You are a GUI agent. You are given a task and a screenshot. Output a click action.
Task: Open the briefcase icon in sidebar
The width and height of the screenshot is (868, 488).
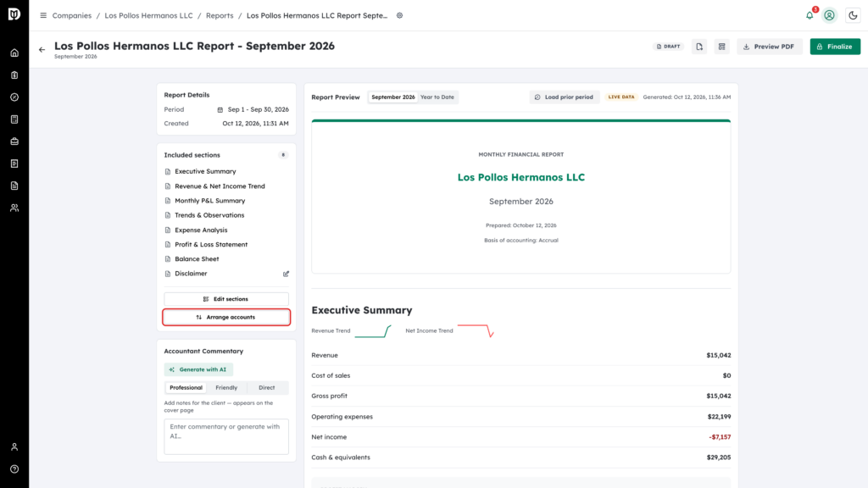point(14,141)
